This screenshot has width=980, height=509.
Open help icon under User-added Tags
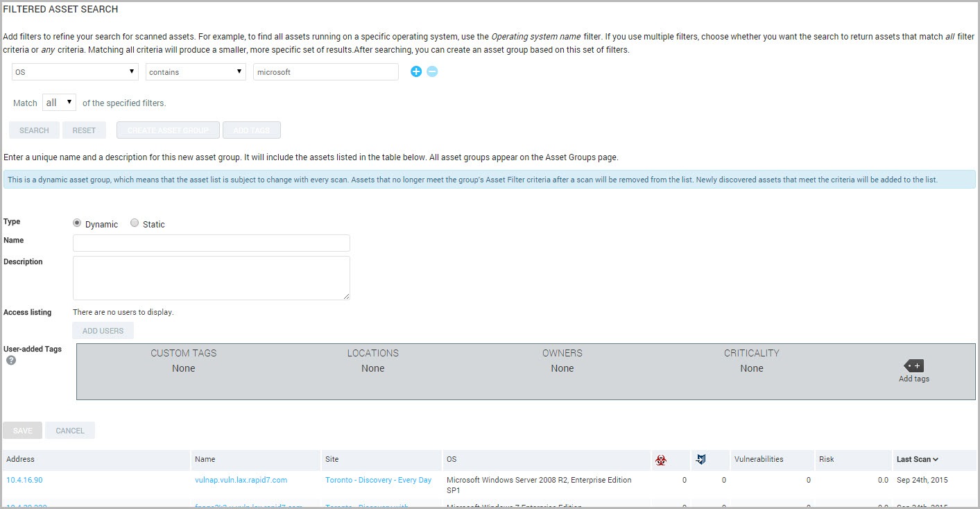[11, 361]
